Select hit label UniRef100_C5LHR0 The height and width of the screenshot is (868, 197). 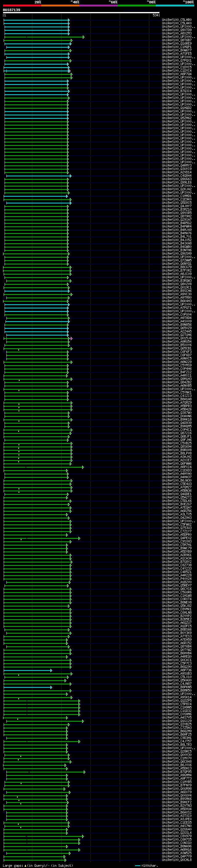[x=177, y=20]
